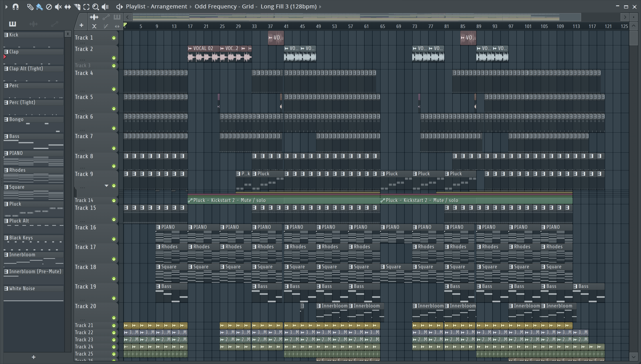Click the Track 4 header label

(84, 73)
